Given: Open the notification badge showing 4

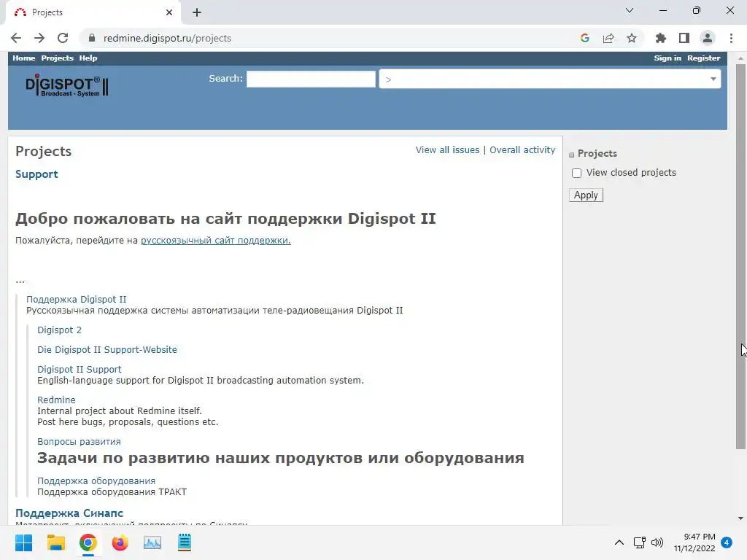Looking at the screenshot, I should coord(727,542).
